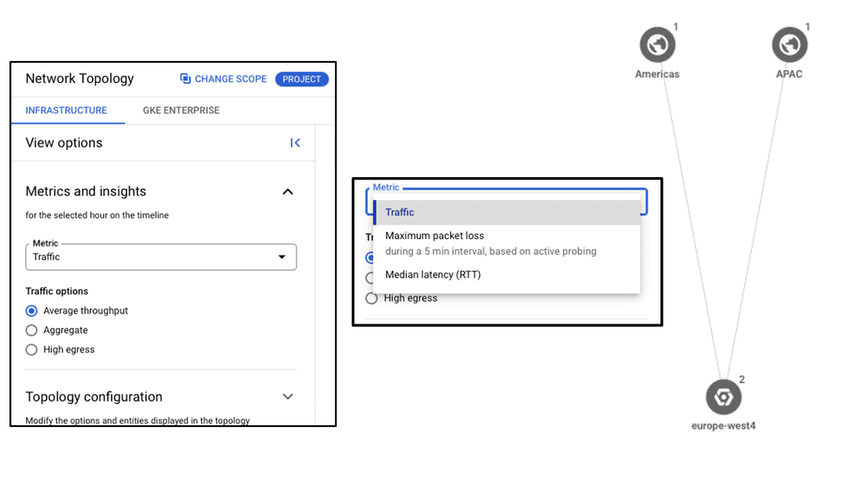Select High egress radio below metric popup
The height and width of the screenshot is (488, 868).
coord(371,298)
